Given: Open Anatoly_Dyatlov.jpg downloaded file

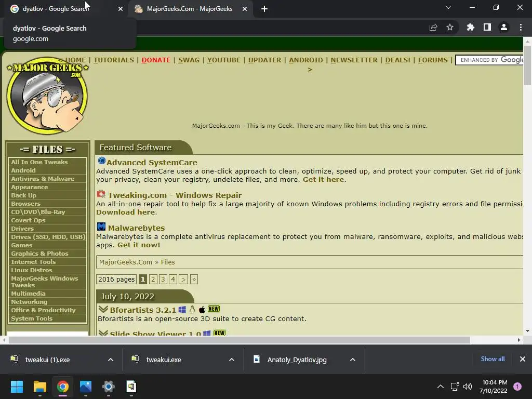Looking at the screenshot, I should point(297,360).
